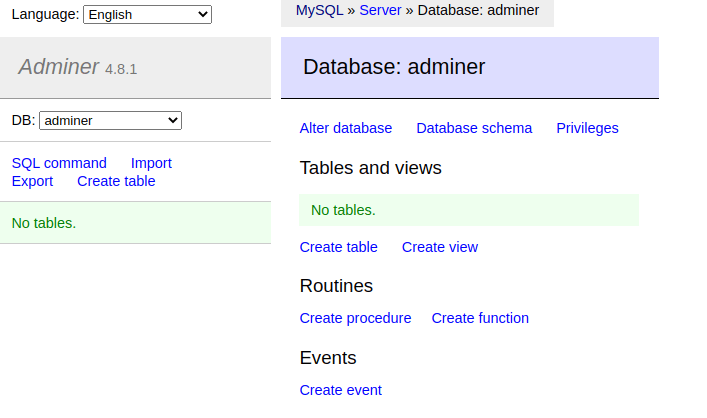Select Import in the sidebar
Screen dimensions: 707x418
click(151, 163)
